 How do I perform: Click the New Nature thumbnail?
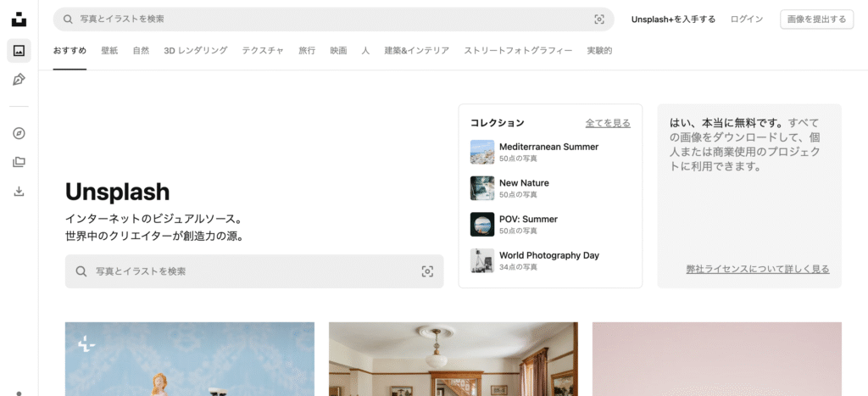[482, 188]
